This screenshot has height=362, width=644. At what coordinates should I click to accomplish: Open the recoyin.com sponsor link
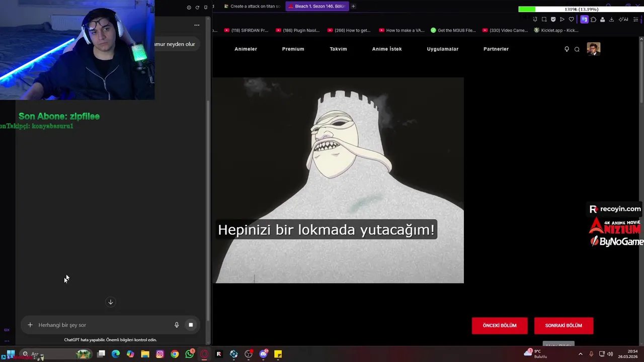tap(615, 209)
